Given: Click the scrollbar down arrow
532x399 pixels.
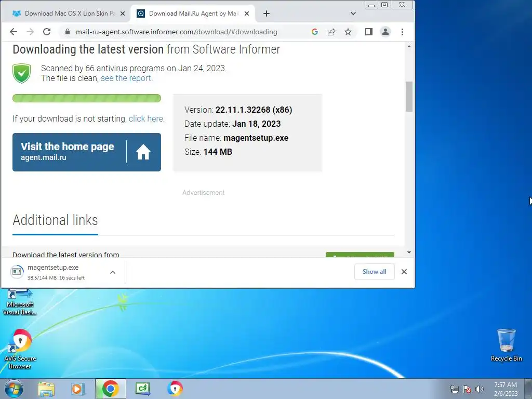Looking at the screenshot, I should [409, 252].
